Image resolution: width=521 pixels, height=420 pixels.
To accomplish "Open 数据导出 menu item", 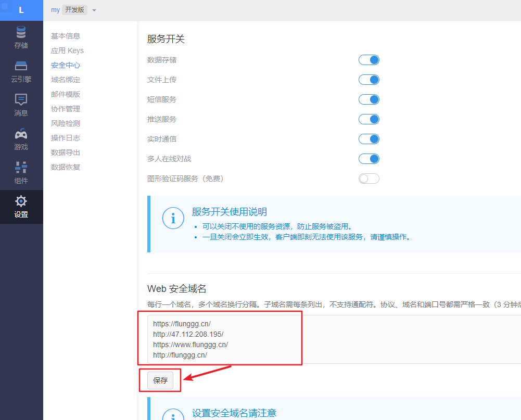I will 66,152.
